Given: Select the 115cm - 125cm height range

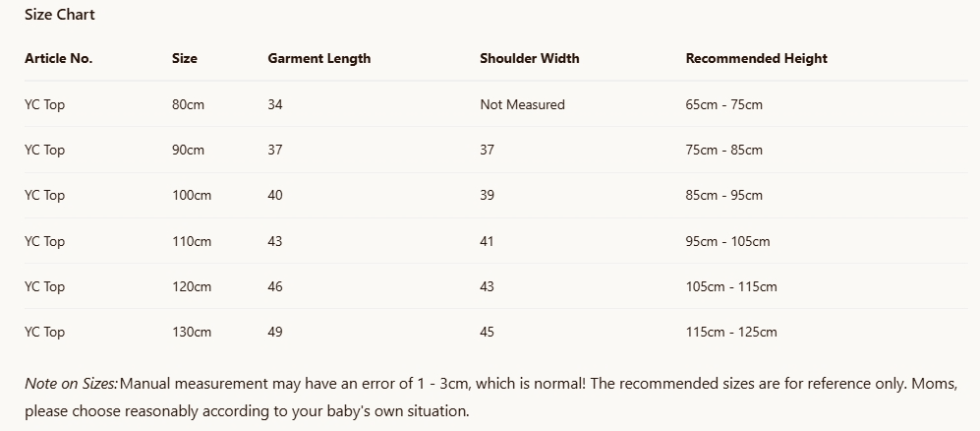Looking at the screenshot, I should point(731,332).
